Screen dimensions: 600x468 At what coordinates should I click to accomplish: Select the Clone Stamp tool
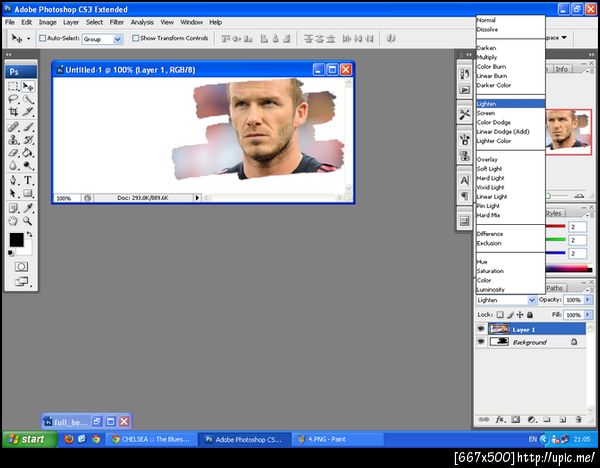[13, 139]
